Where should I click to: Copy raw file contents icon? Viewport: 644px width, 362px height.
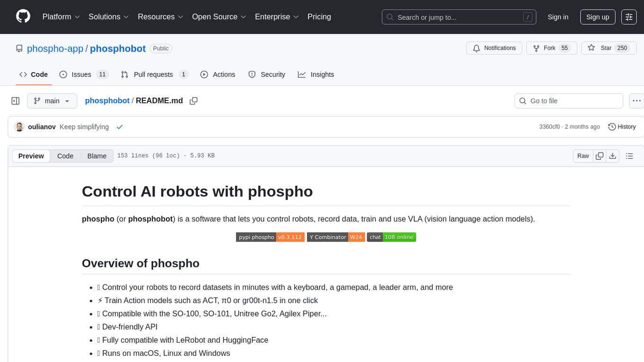tap(599, 156)
